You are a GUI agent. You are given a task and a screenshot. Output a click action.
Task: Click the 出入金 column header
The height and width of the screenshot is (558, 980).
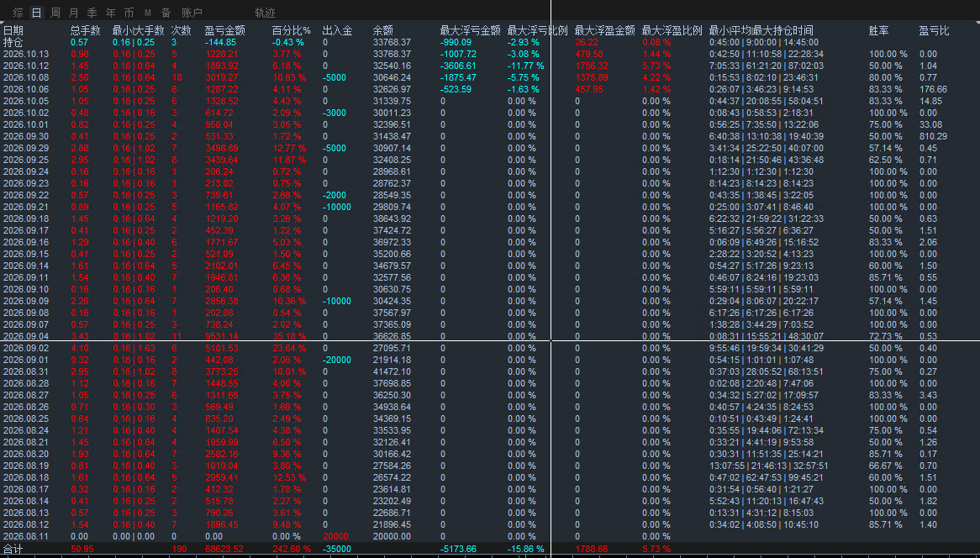tap(338, 30)
